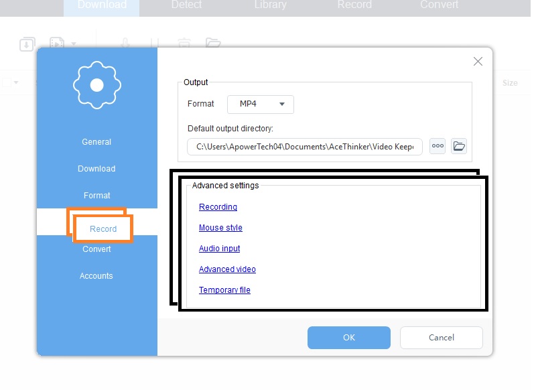Click the microphone recording icon on the toolbar

coord(125,43)
